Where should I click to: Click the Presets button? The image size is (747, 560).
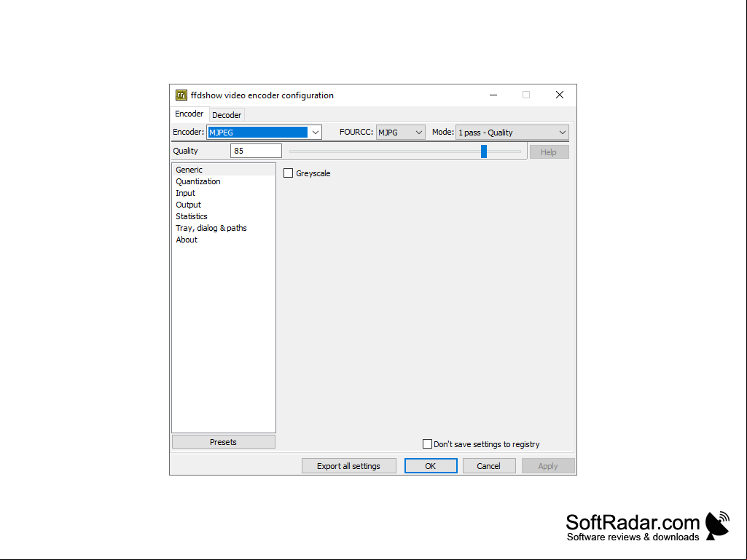tap(224, 442)
